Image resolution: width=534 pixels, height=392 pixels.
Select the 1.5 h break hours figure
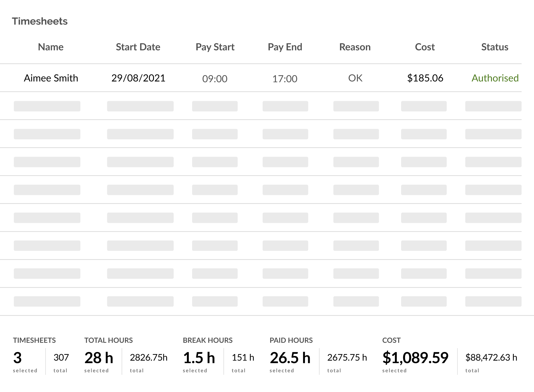pyautogui.click(x=199, y=358)
